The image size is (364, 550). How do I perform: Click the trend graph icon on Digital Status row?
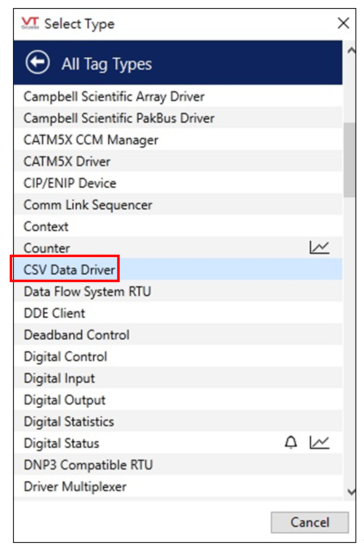(x=319, y=443)
